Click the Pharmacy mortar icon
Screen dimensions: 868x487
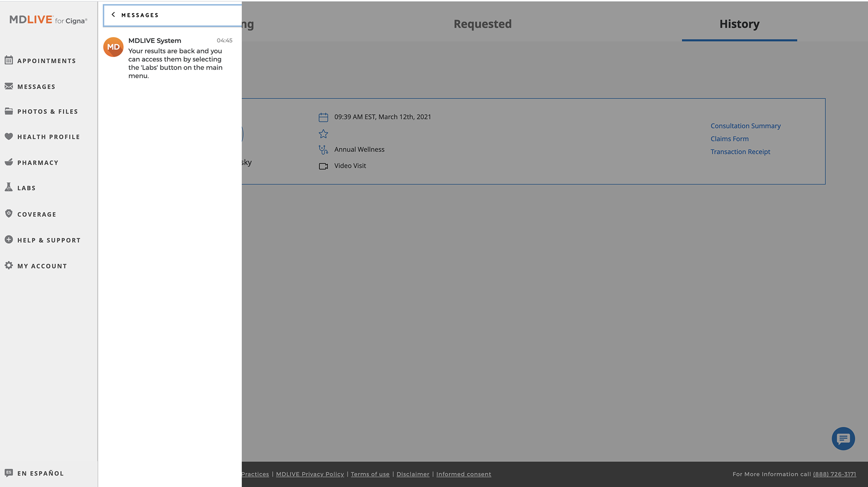point(9,162)
